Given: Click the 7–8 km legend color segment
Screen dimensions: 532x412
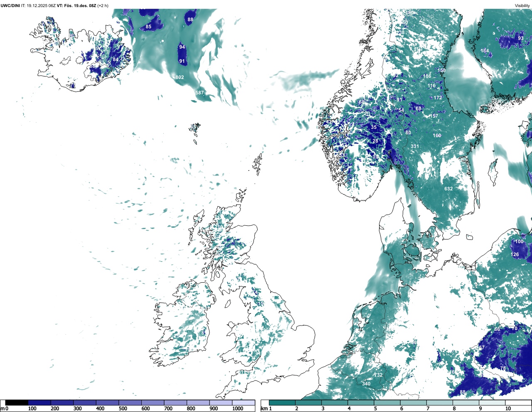Looking at the screenshot, I should (x=439, y=402).
